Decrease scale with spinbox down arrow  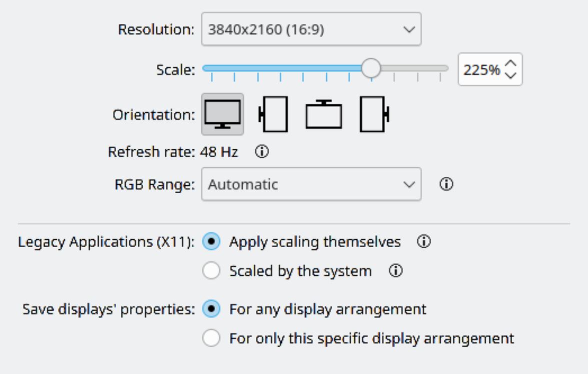pyautogui.click(x=510, y=75)
